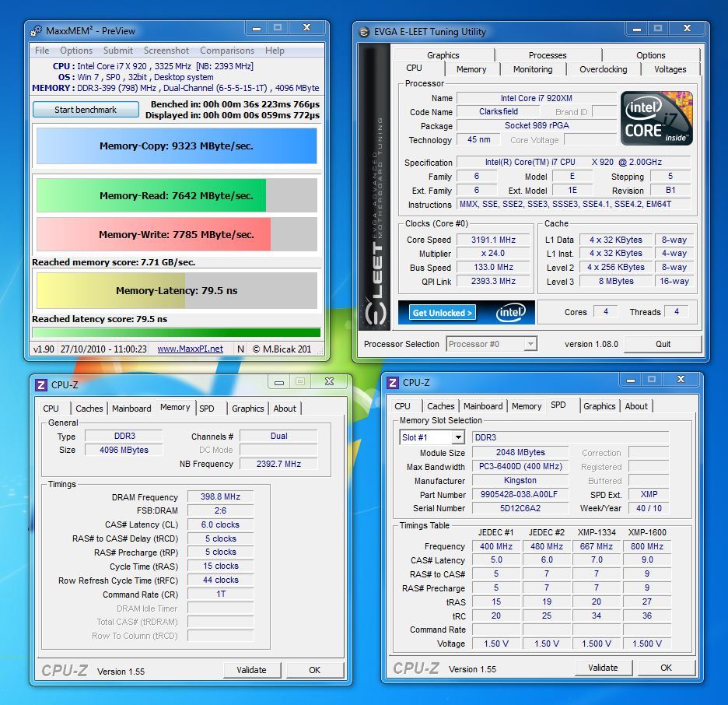The height and width of the screenshot is (705, 728).
Task: Open the File menu in MaxxMEM
Action: point(42,51)
